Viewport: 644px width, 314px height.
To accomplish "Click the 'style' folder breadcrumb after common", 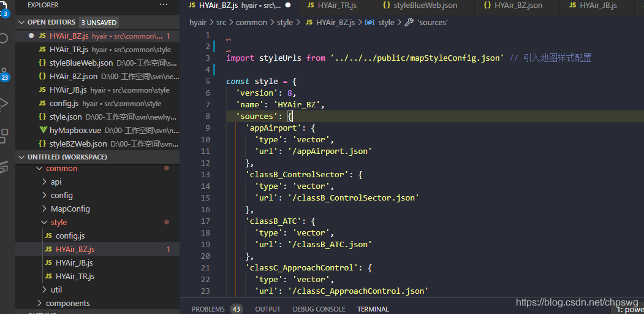I will tap(285, 23).
